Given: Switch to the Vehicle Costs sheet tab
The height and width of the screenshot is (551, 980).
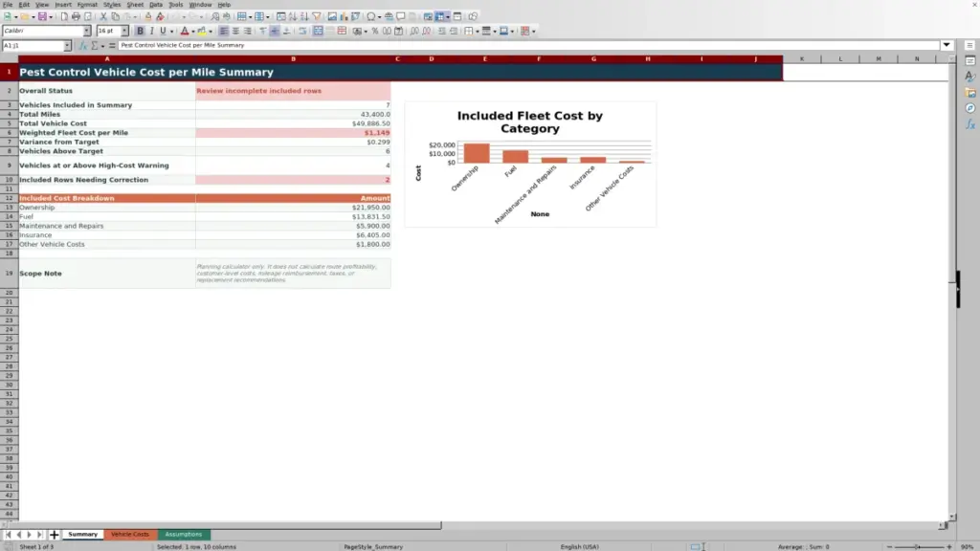Looking at the screenshot, I should click(x=130, y=534).
